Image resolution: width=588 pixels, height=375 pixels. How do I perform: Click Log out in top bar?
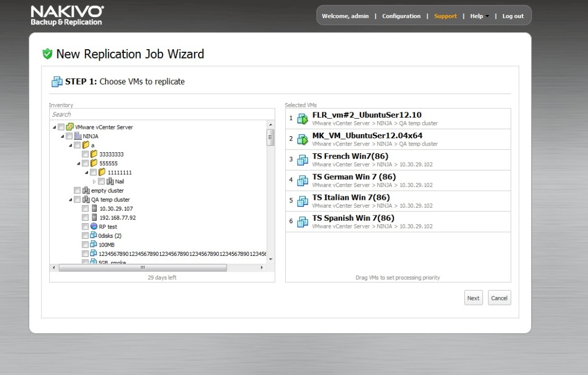point(513,16)
